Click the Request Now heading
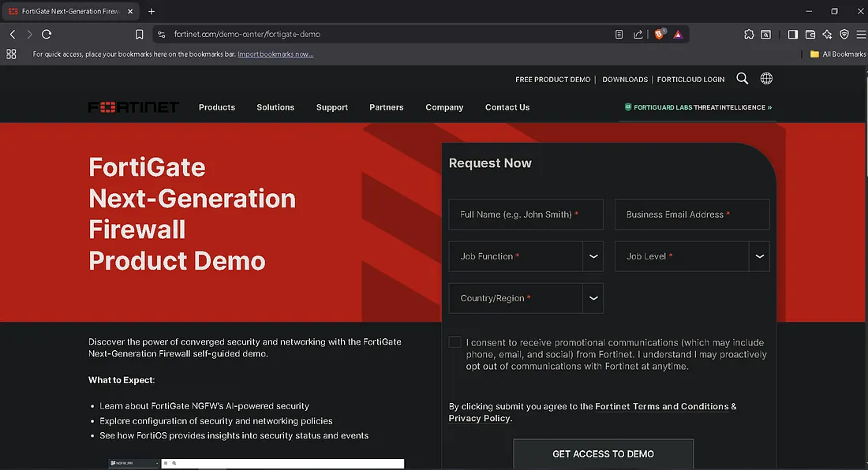 pyautogui.click(x=490, y=163)
